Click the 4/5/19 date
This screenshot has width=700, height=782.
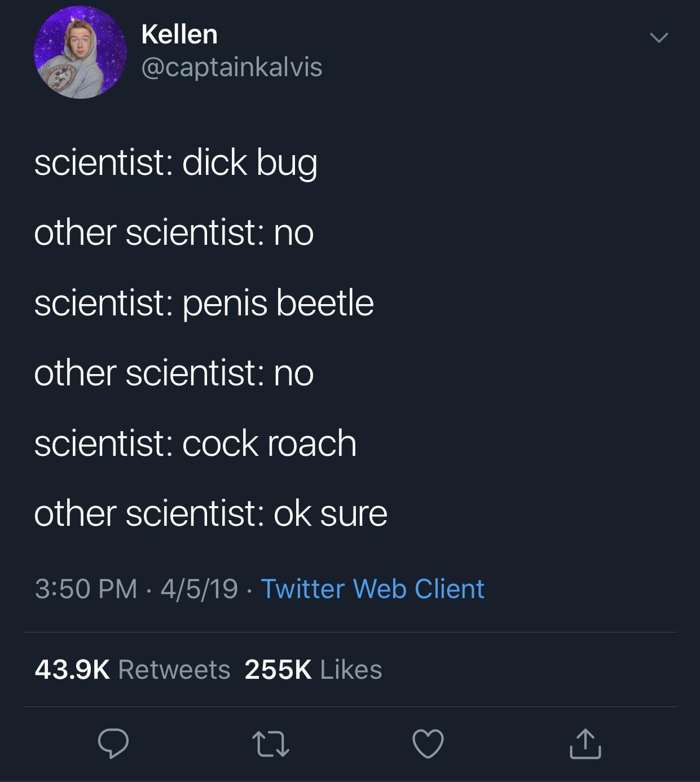(199, 589)
